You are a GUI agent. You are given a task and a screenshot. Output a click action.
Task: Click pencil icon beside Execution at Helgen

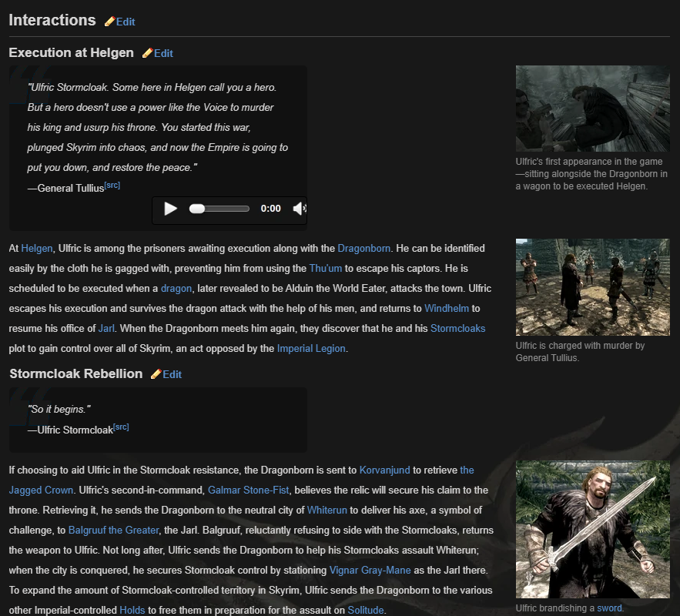147,53
